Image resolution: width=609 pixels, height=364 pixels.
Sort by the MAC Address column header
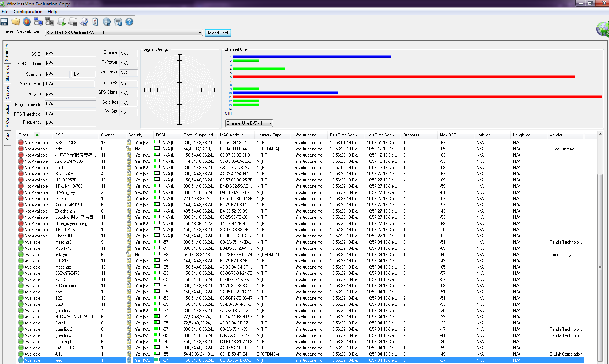[236, 135]
